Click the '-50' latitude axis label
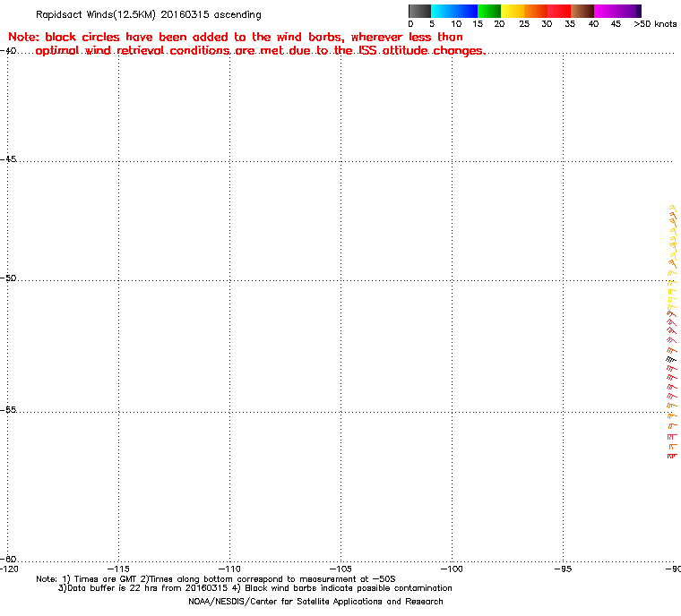681x616 pixels. 9,278
